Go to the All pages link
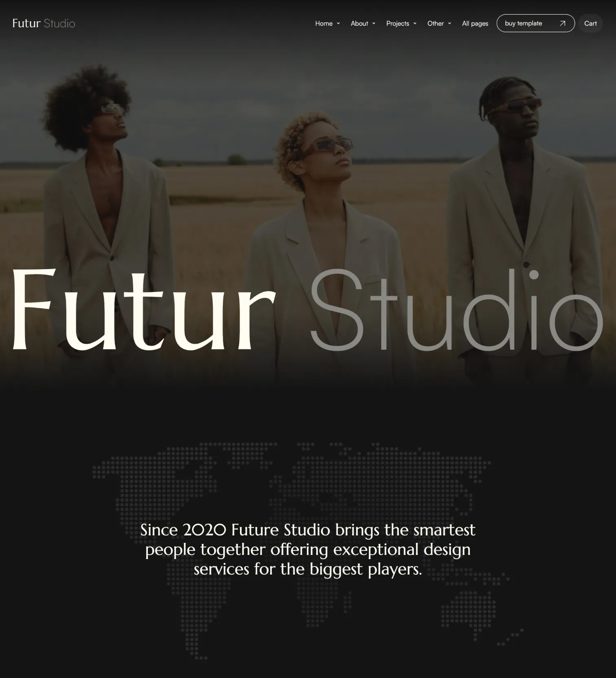Viewport: 616px width, 678px height. pyautogui.click(x=475, y=24)
